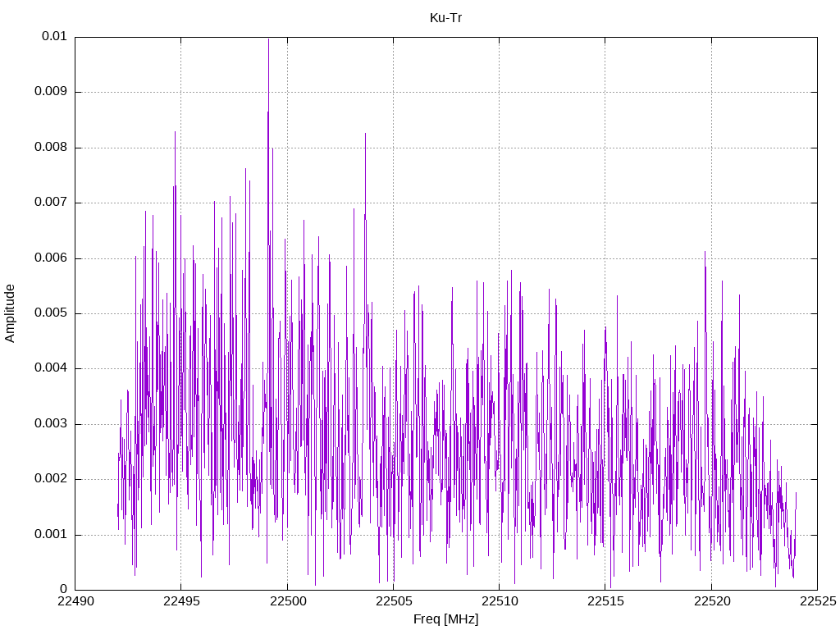Select the 0.001 y-axis tick label
This screenshot has width=840, height=630.
pyautogui.click(x=51, y=534)
